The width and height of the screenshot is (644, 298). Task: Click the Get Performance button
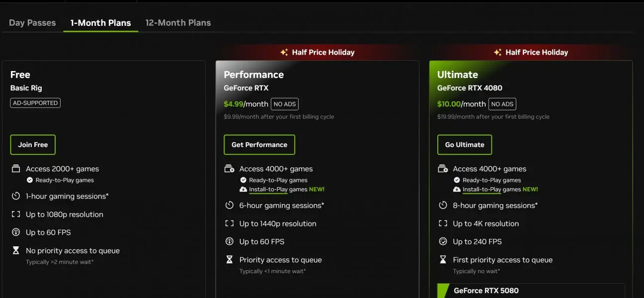pos(259,145)
